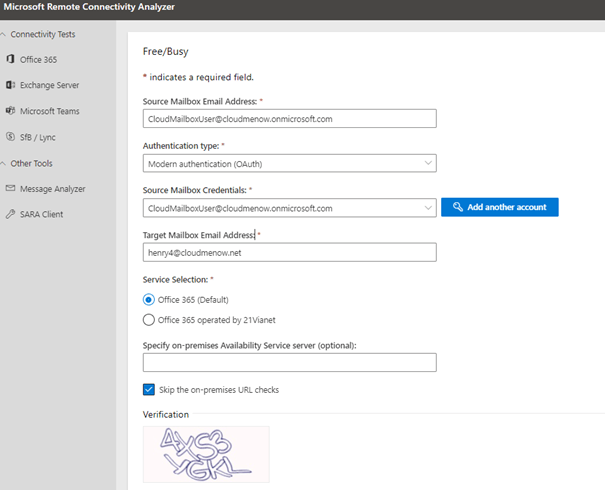This screenshot has height=490, width=605.
Task: Click the Source Mailbox Email Address field
Action: coord(289,118)
